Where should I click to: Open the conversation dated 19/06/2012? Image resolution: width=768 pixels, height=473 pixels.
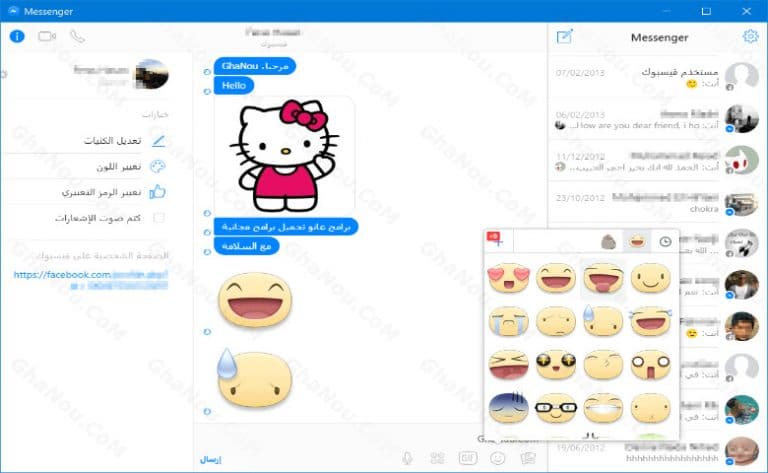(x=656, y=453)
